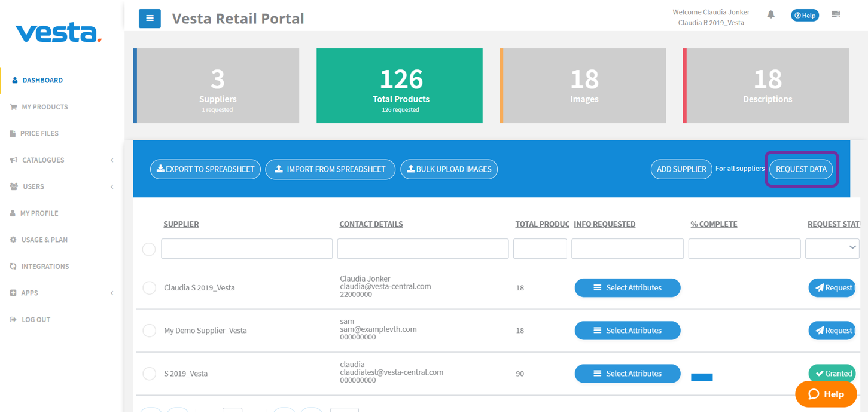The image size is (868, 413).
Task: Open Select Attributes for My Demo Supplier_Vesta
Action: click(x=628, y=330)
